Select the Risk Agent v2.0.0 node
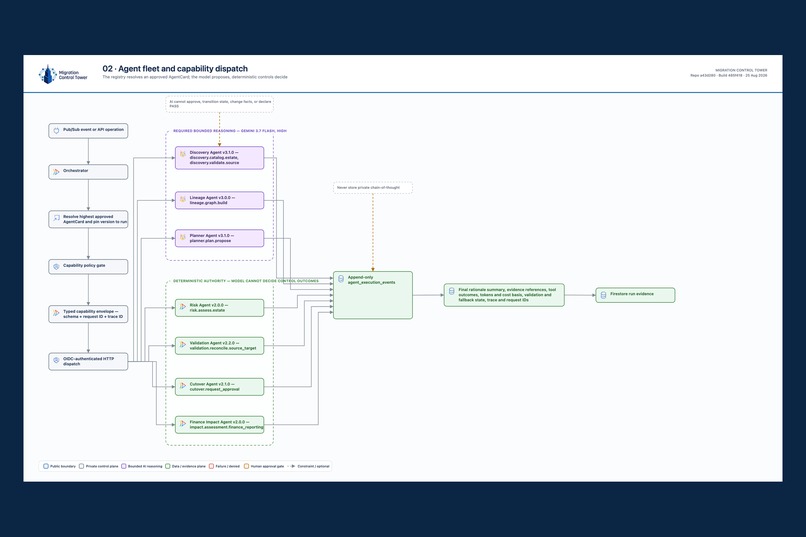Image resolution: width=806 pixels, height=537 pixels. pos(219,308)
